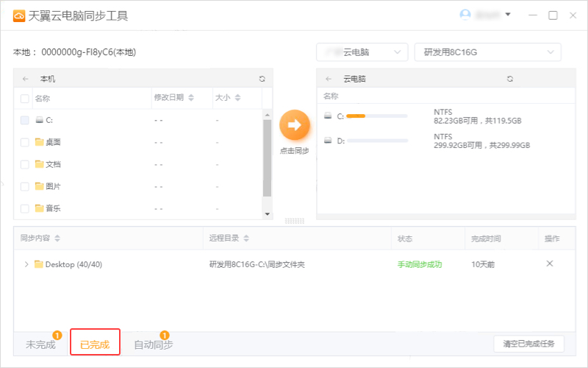Click the 82.23GB可用 drive info
The width and height of the screenshot is (588, 368).
pos(477,121)
